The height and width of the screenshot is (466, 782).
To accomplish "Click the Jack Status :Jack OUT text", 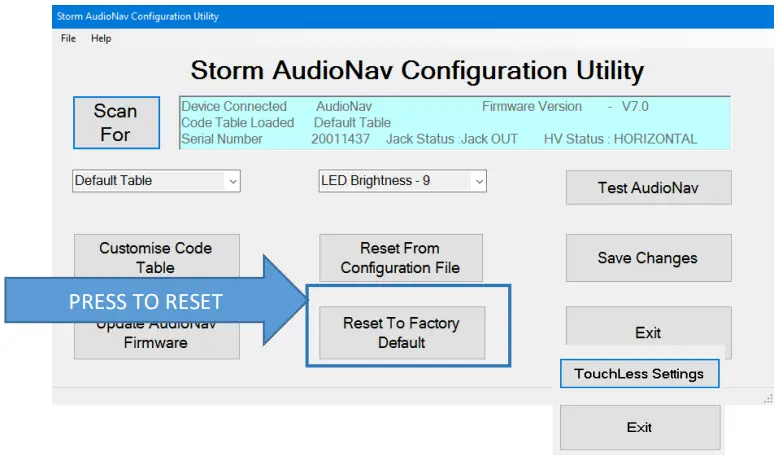I will click(x=452, y=139).
